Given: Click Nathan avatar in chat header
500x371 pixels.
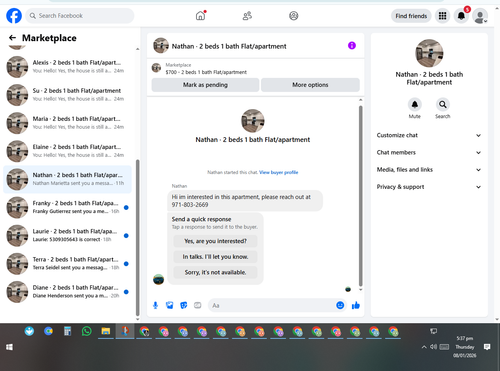Looking at the screenshot, I should tap(161, 45).
